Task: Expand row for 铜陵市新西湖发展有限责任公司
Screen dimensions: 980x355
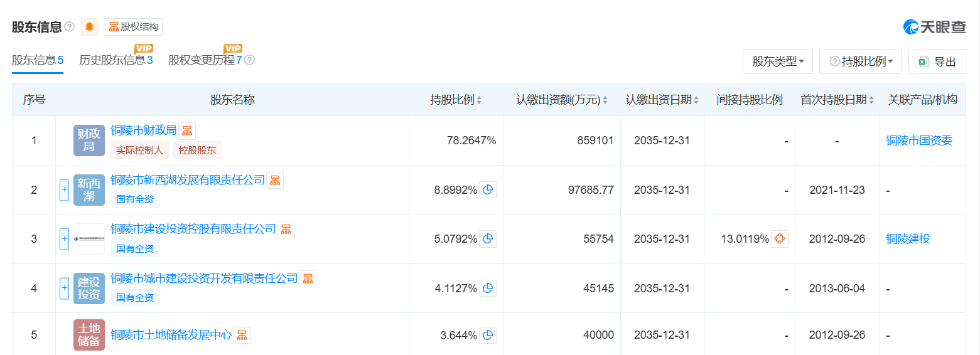Action: (x=64, y=189)
